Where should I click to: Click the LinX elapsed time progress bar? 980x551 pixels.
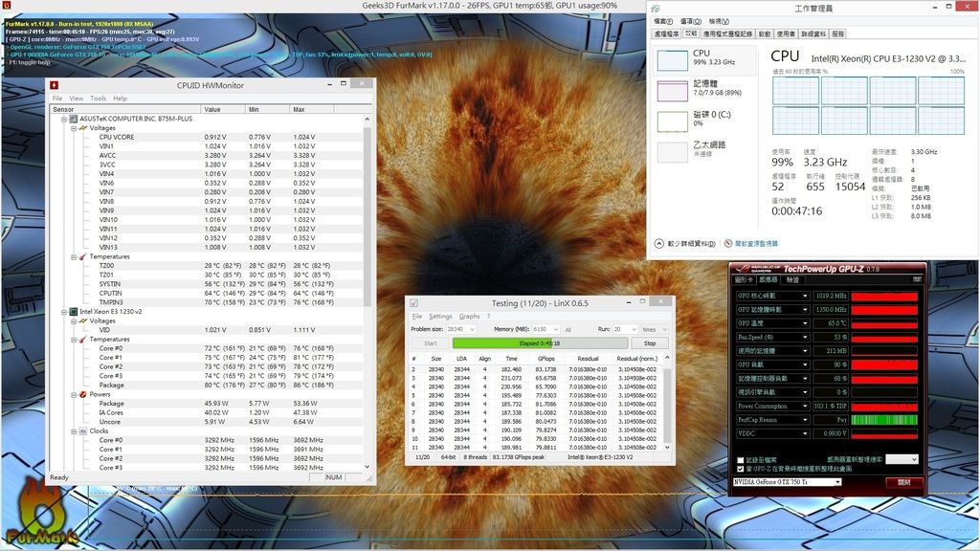tap(540, 343)
